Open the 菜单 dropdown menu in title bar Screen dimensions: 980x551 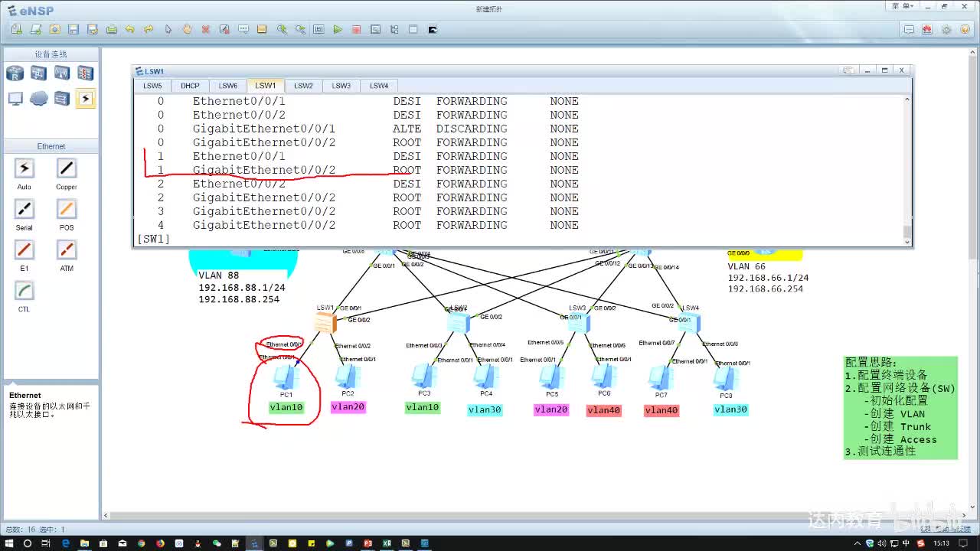click(x=902, y=6)
